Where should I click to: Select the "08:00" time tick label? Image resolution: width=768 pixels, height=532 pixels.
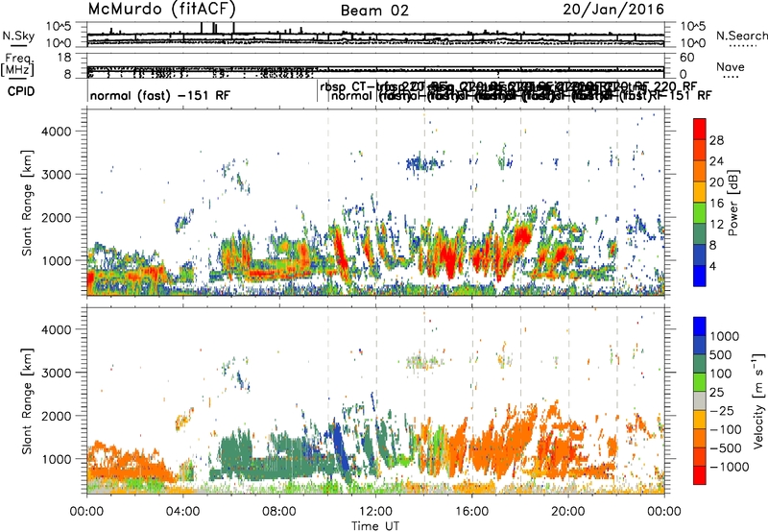(x=279, y=512)
